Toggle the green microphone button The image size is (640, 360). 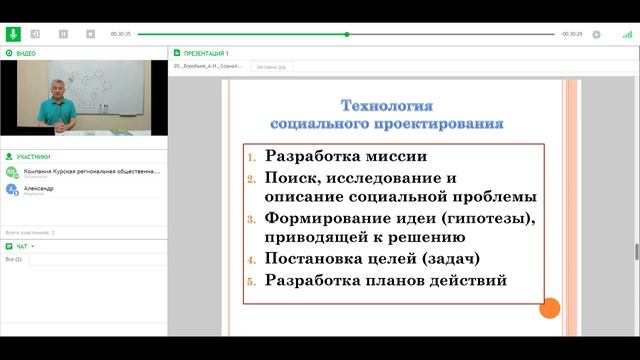click(x=13, y=34)
